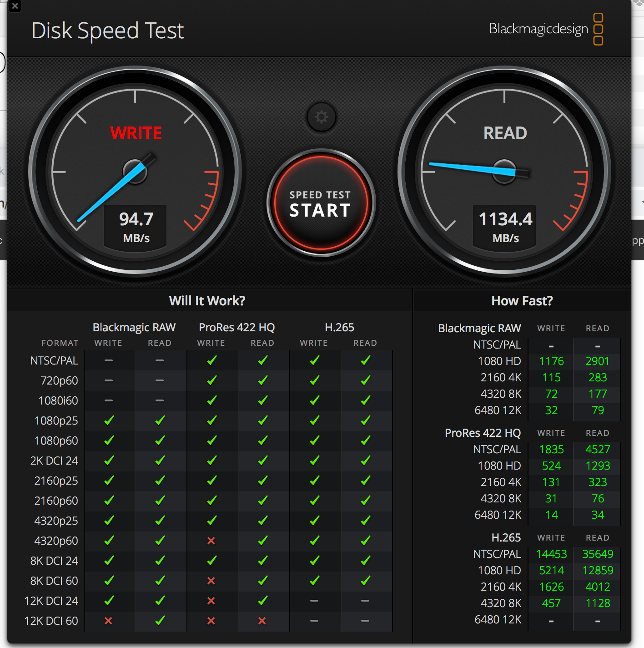Click red cross for 12K DCI 60 Blackmagic RAW write
644x648 pixels.
(x=108, y=621)
